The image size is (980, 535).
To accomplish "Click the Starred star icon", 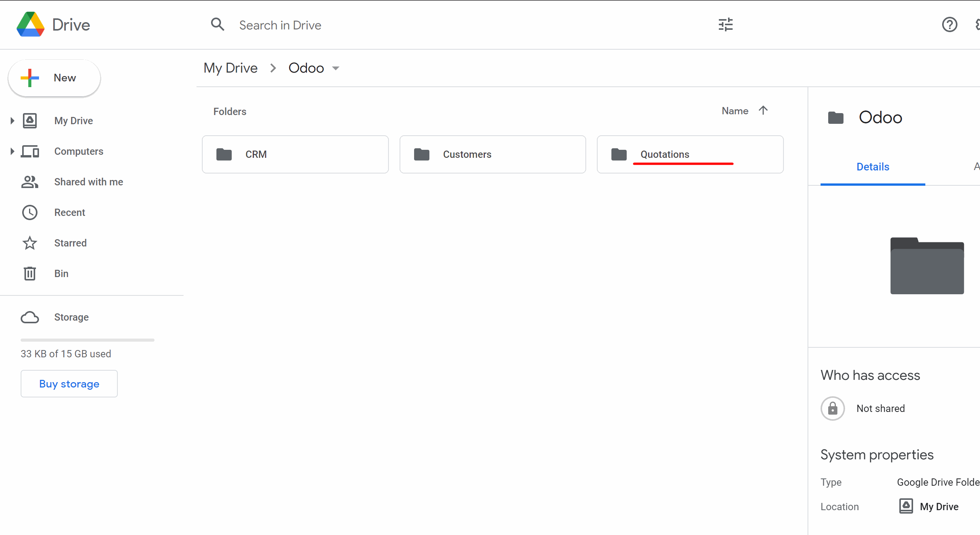I will [x=30, y=243].
